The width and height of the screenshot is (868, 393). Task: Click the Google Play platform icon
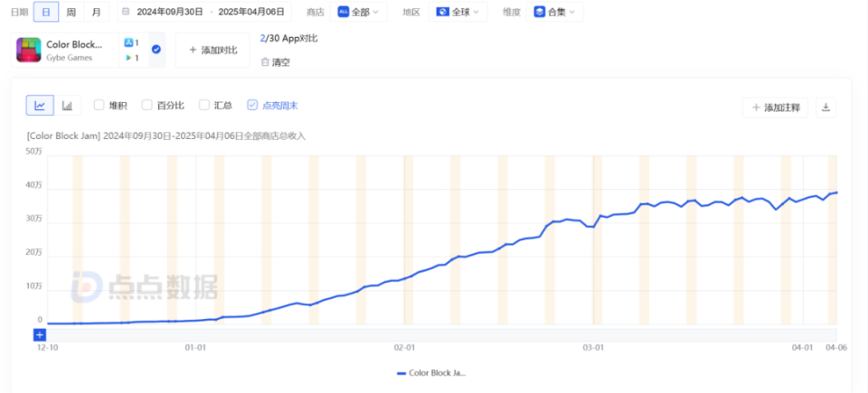point(128,58)
